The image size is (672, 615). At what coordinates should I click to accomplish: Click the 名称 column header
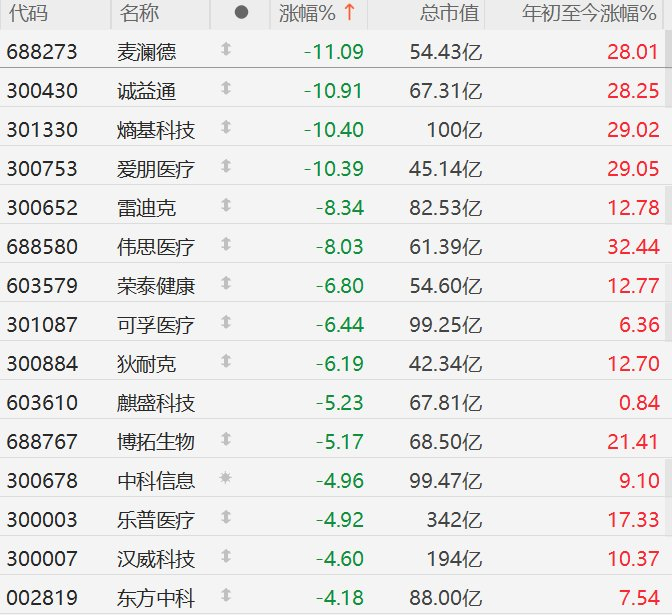[x=160, y=14]
